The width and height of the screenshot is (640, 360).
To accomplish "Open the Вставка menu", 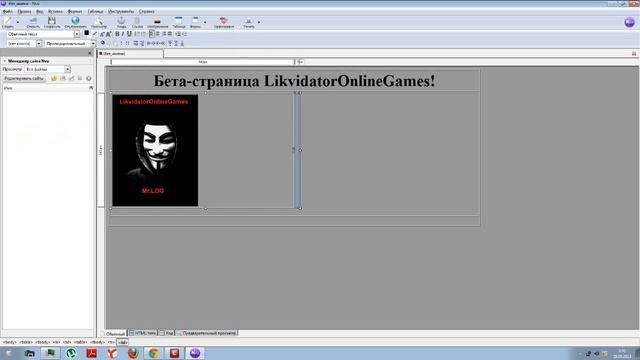I will [56, 11].
